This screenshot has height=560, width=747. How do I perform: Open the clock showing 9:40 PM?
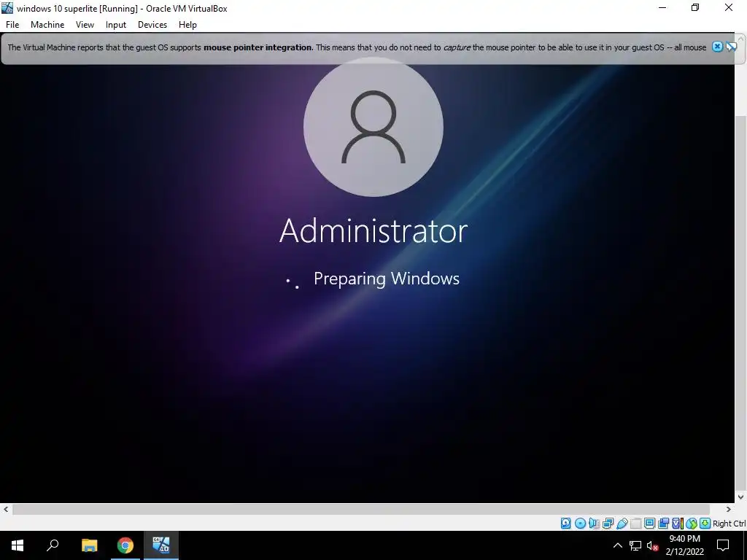[x=684, y=545]
